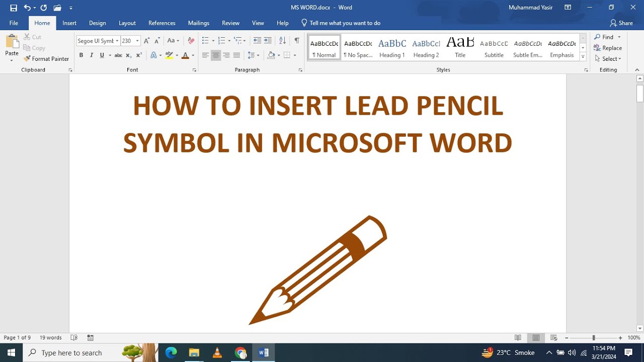Switch to the References tab
This screenshot has width=644, height=362.
pyautogui.click(x=162, y=23)
